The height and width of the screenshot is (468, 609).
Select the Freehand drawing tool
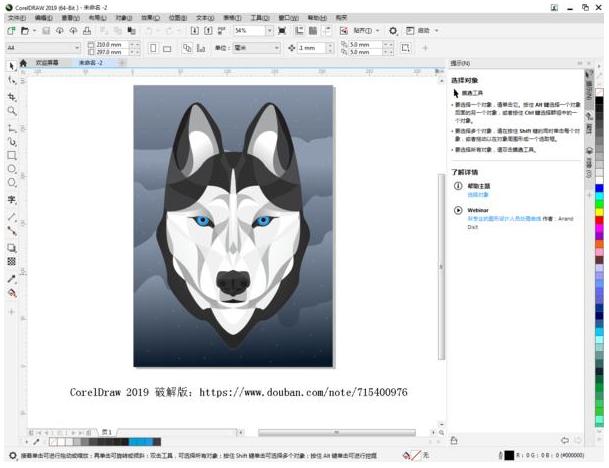point(12,128)
